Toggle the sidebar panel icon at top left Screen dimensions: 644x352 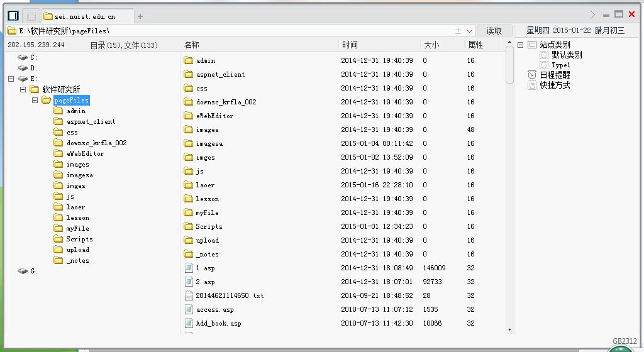13,16
